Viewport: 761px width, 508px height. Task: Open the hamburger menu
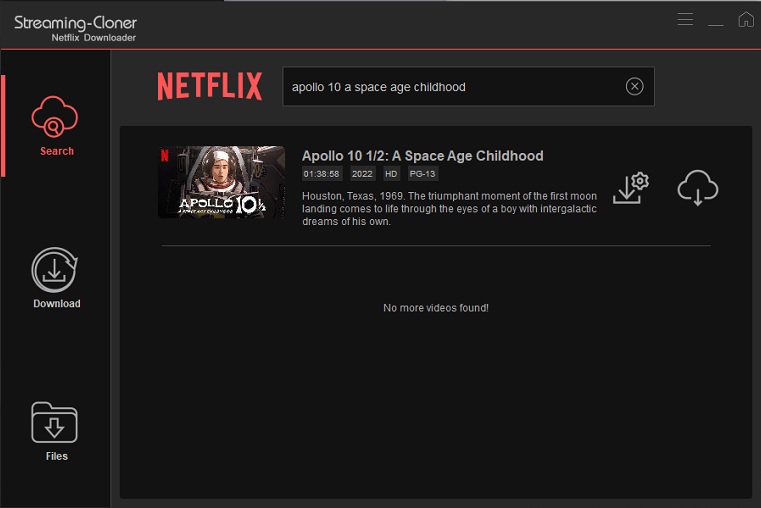[685, 19]
